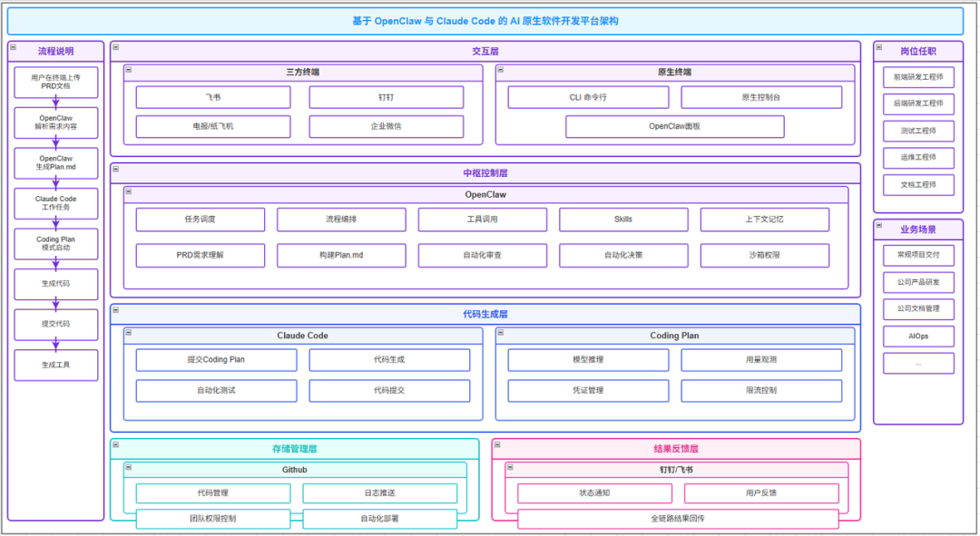The height and width of the screenshot is (536, 980).
Task: Select the CLI 命令行 box
Action: pos(588,97)
